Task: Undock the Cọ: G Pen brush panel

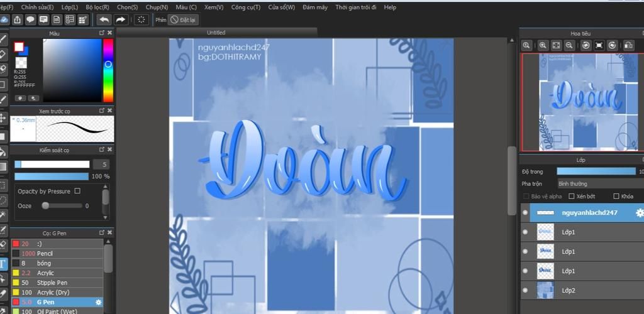Action: click(101, 233)
